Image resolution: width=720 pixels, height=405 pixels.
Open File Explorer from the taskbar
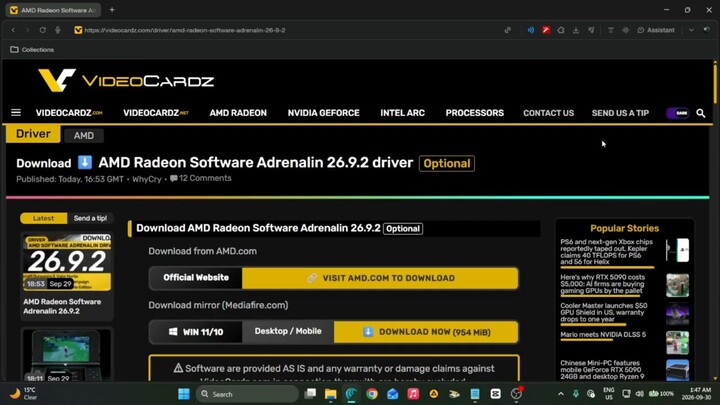coord(331,394)
